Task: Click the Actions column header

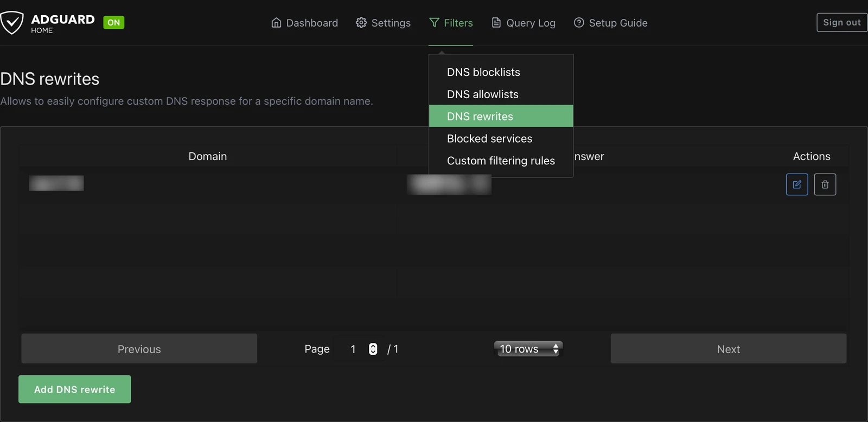Action: point(812,156)
